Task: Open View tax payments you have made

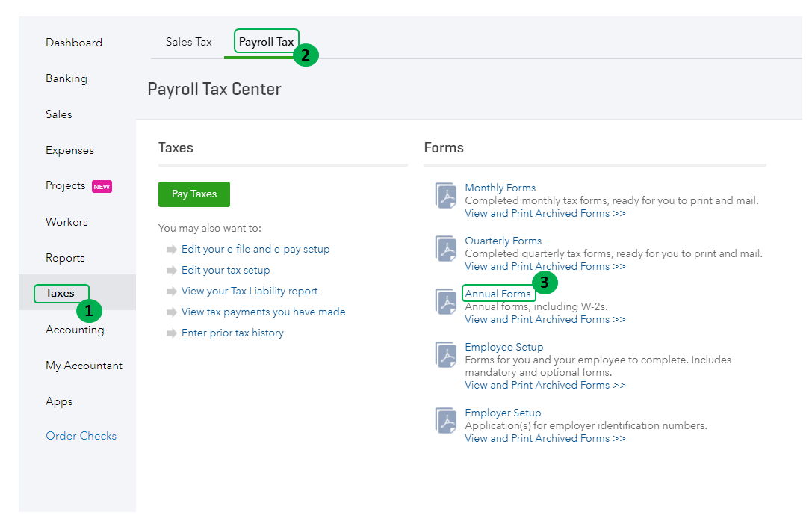Action: pyautogui.click(x=263, y=312)
